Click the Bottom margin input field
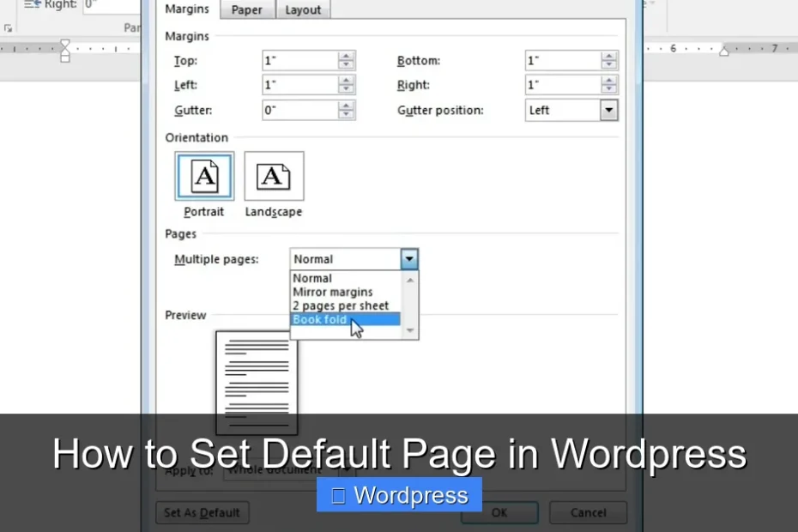 tap(563, 61)
